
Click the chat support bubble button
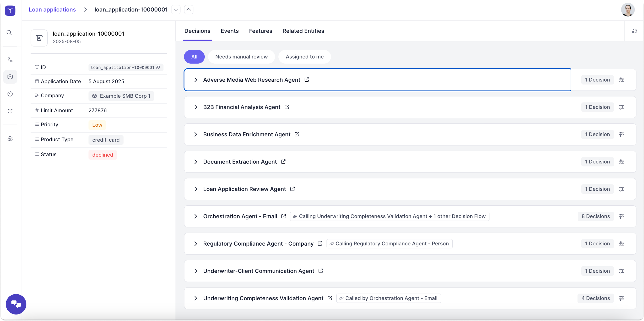(x=16, y=304)
